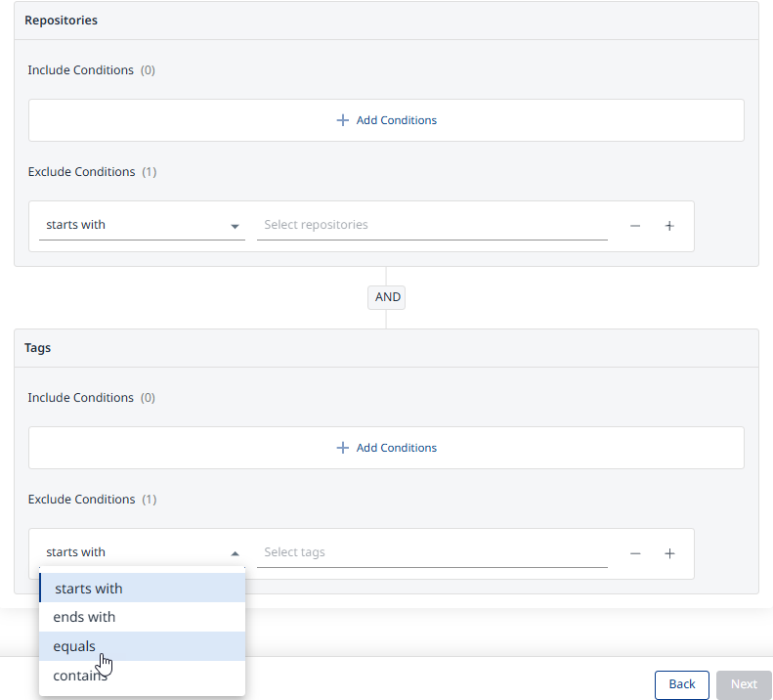Add Conditions under Tags include section
The height and width of the screenshot is (700, 773).
386,448
